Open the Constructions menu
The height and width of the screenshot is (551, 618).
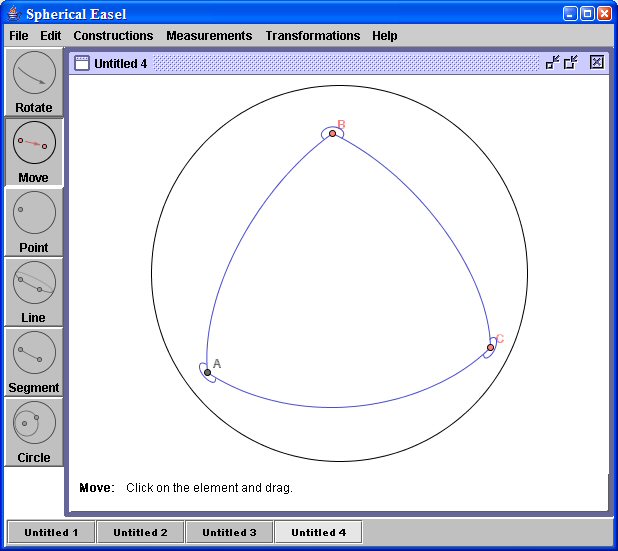coord(113,35)
